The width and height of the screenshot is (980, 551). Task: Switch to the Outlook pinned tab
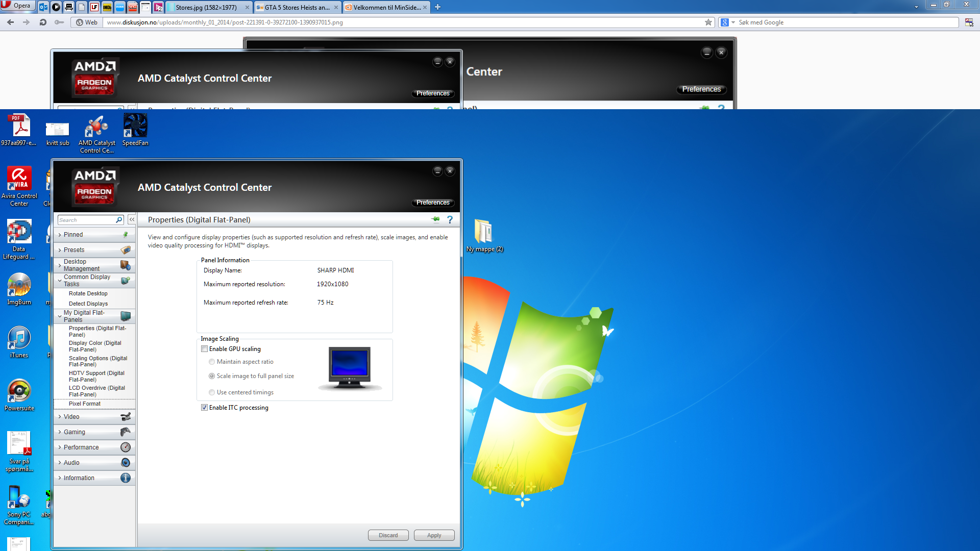tap(43, 7)
